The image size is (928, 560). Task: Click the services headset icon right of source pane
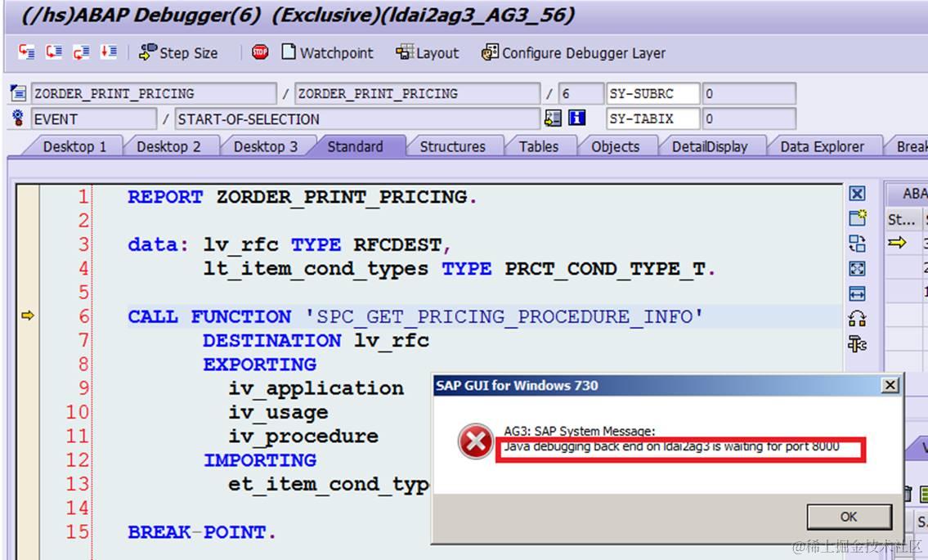point(857,319)
